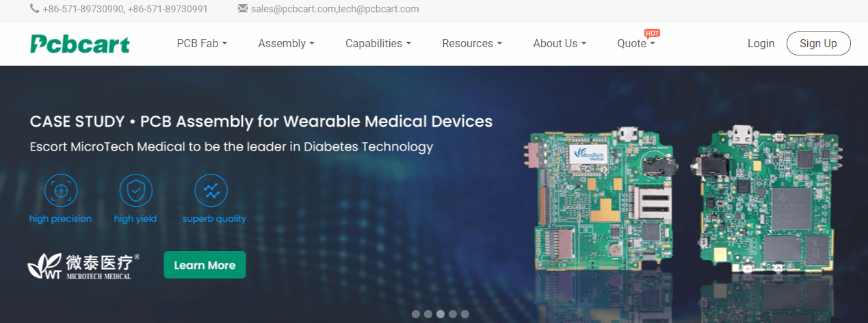
Task: Click the MicroTech Medical WT logo
Action: [x=83, y=266]
